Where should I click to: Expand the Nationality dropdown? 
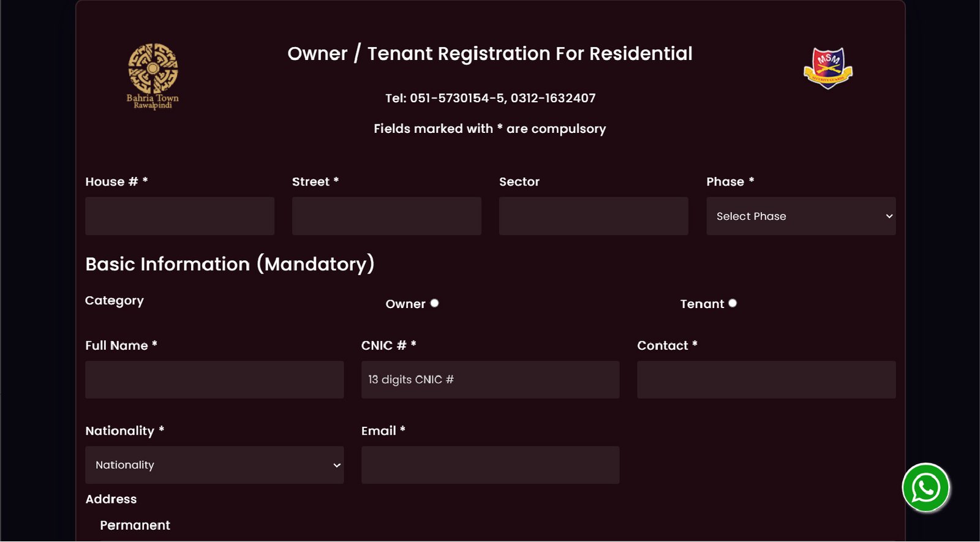coord(214,465)
